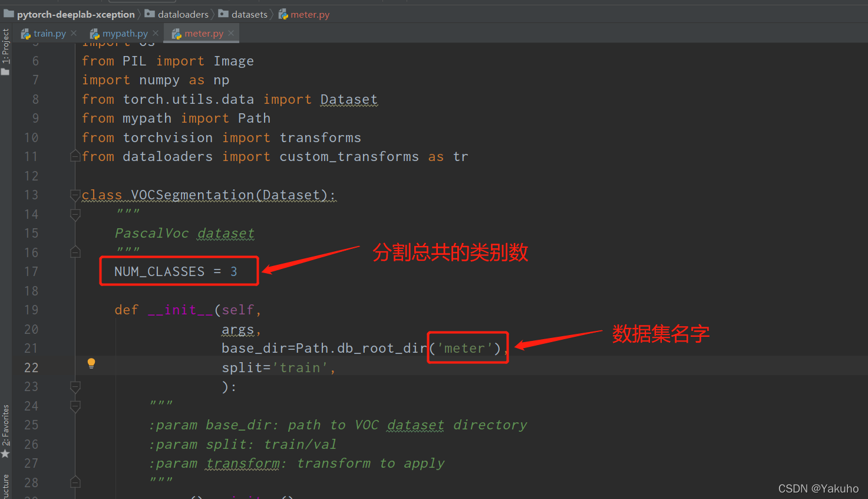Click docstring end fold marker at line 16

(75, 252)
